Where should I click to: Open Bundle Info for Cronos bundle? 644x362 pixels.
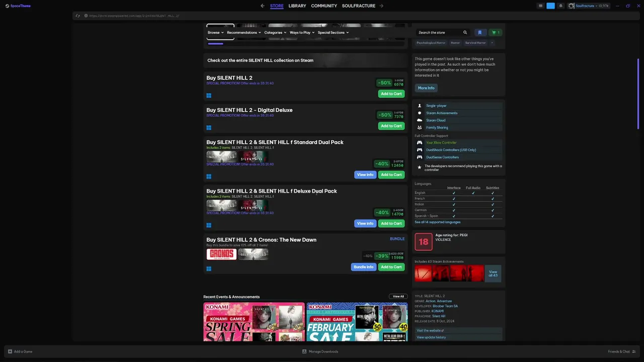click(363, 267)
